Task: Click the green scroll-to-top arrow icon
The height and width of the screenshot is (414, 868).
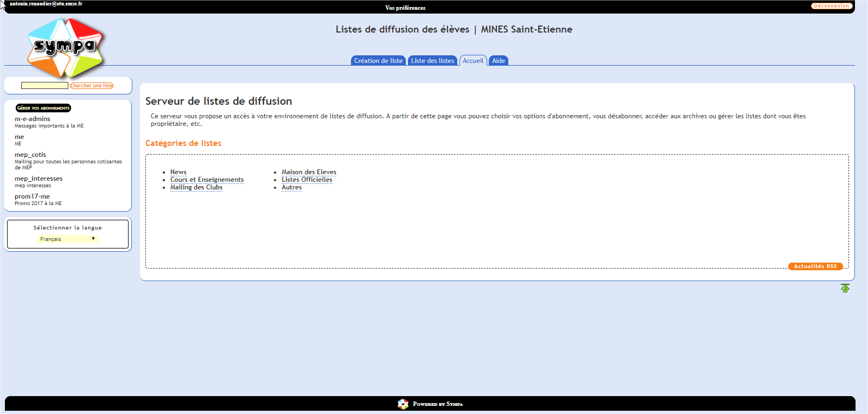Action: (845, 288)
